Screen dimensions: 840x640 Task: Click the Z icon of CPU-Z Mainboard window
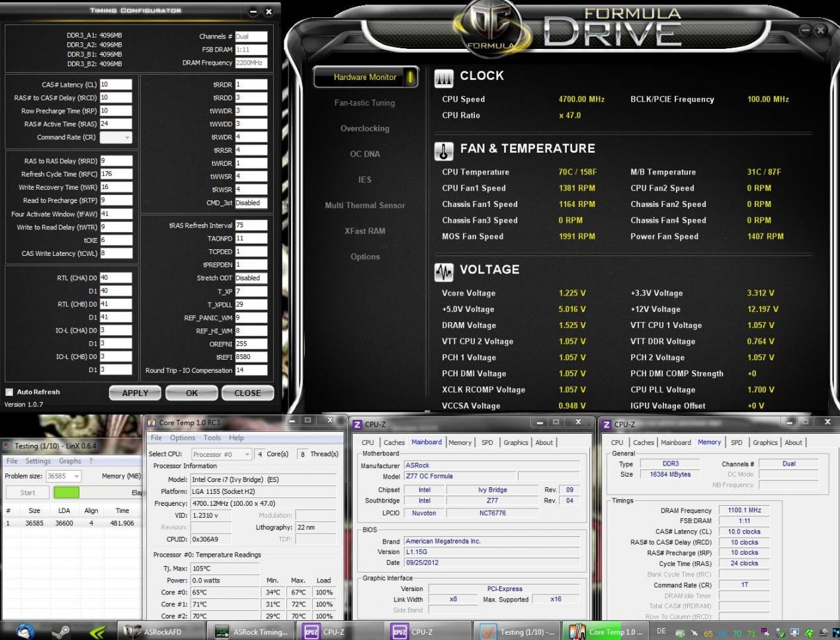pos(357,424)
